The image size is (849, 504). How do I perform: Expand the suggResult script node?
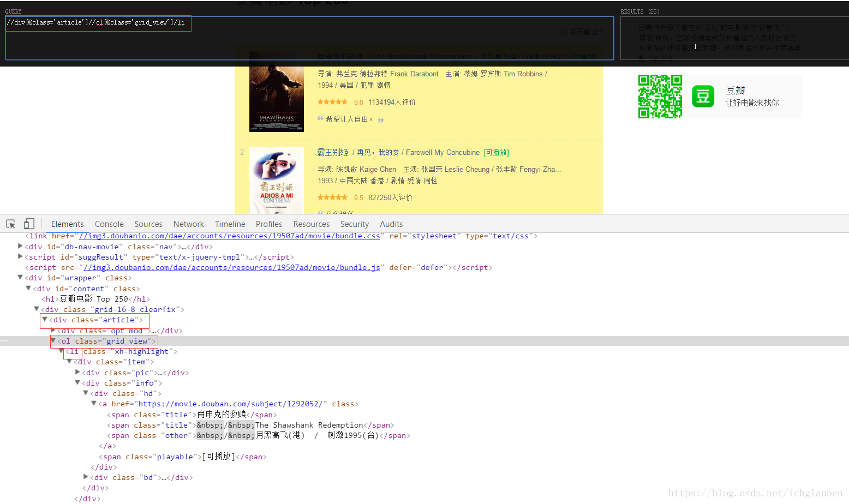click(20, 257)
